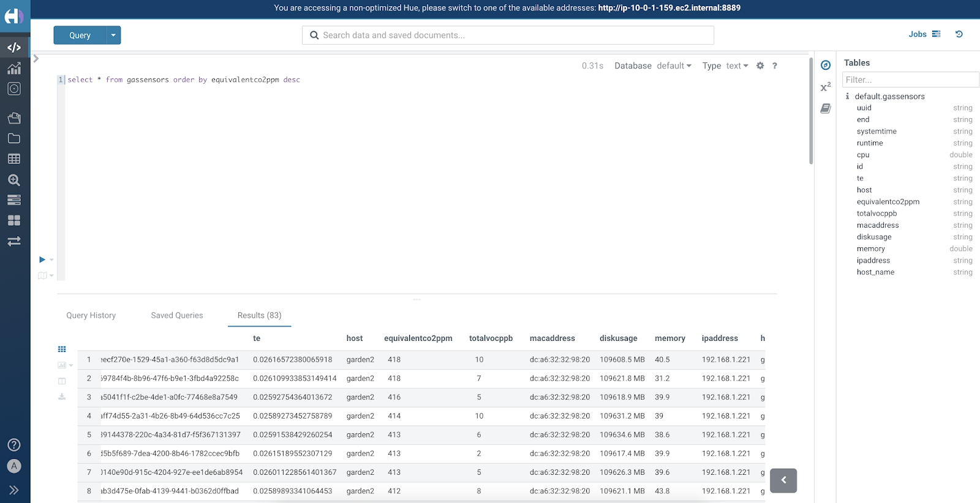The image size is (980, 503).
Task: Expand the left sidebar with double chevron
Action: [x=14, y=490]
